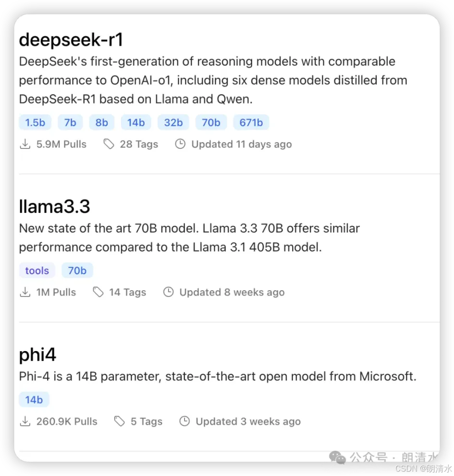Open the phi4 model title
This screenshot has width=454, height=476.
(x=37, y=354)
